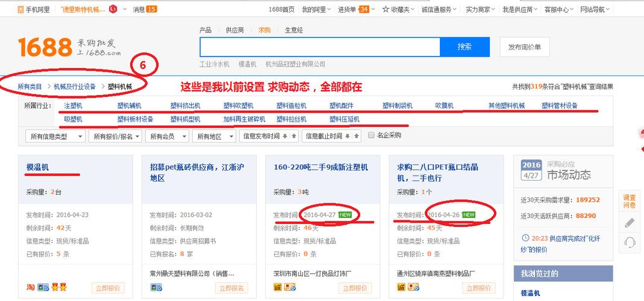Click 立即报价 on 160-220吨 注塑机 card
Screen dimensions: 644x301
[355, 288]
